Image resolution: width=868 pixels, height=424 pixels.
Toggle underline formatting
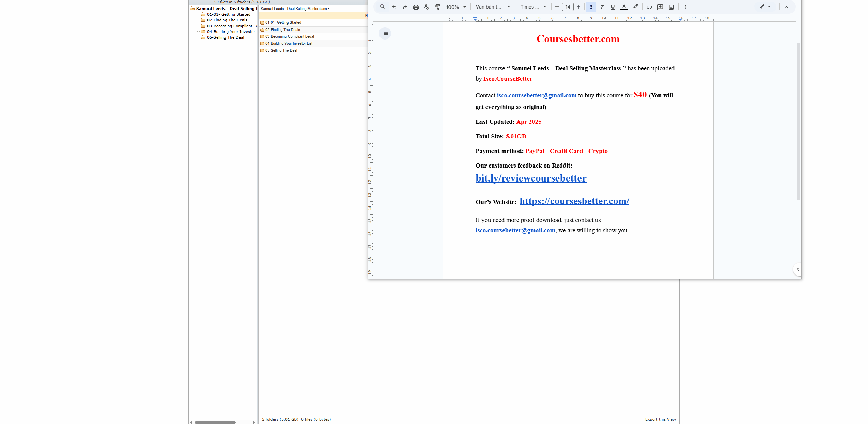click(613, 7)
